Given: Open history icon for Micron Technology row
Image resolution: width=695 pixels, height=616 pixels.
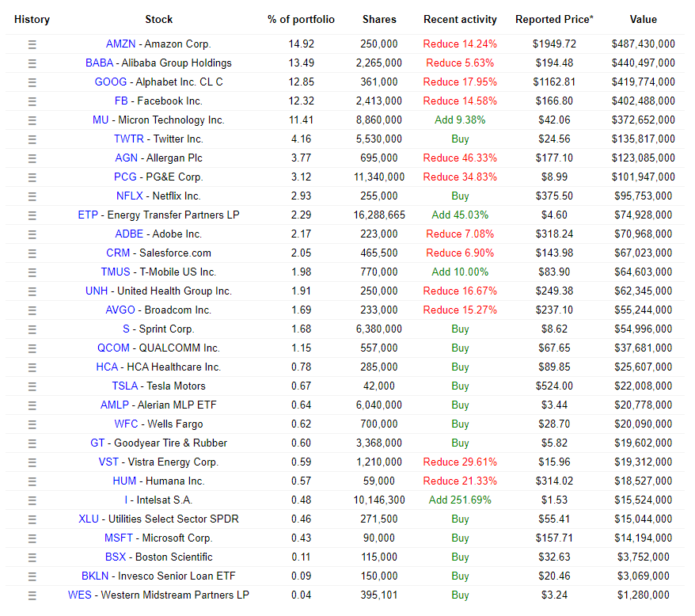Looking at the screenshot, I should [x=32, y=120].
